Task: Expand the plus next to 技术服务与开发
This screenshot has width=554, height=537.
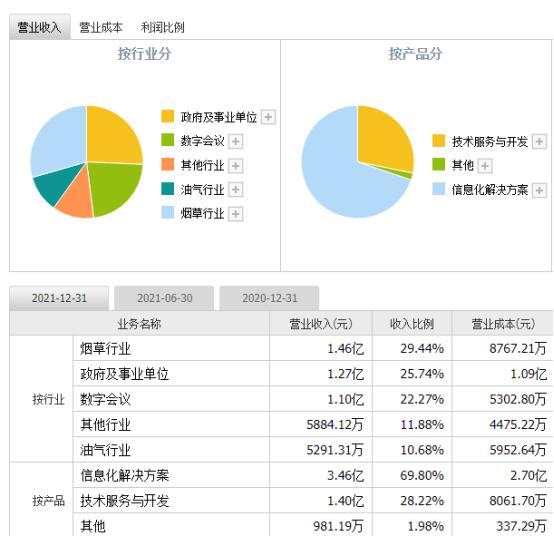Action: [539, 141]
